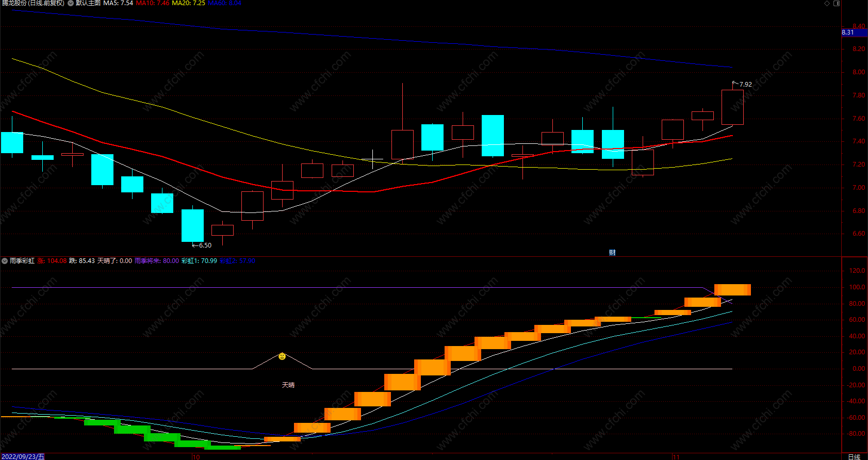Click the 6.50 low price label

pos(205,245)
